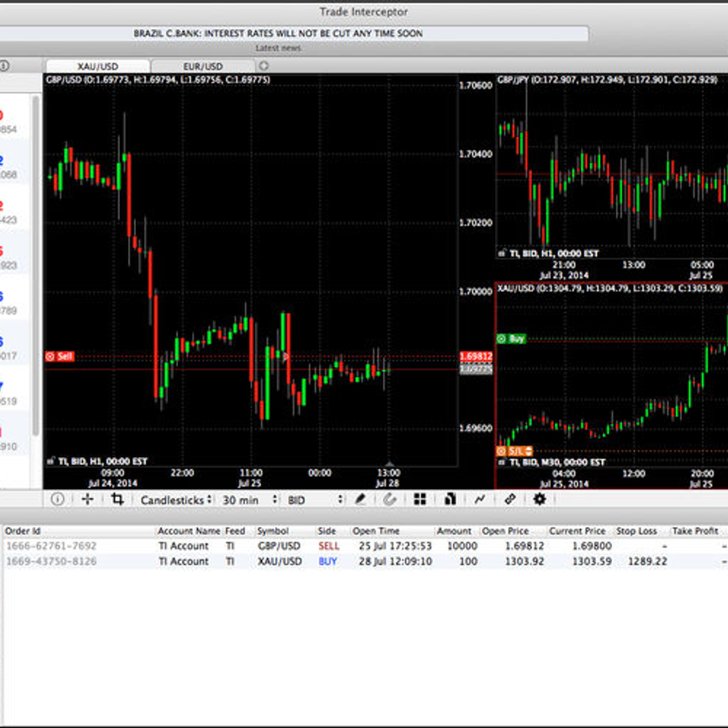Screen dimensions: 728x728
Task: Sort by Account Name column header
Action: [189, 531]
